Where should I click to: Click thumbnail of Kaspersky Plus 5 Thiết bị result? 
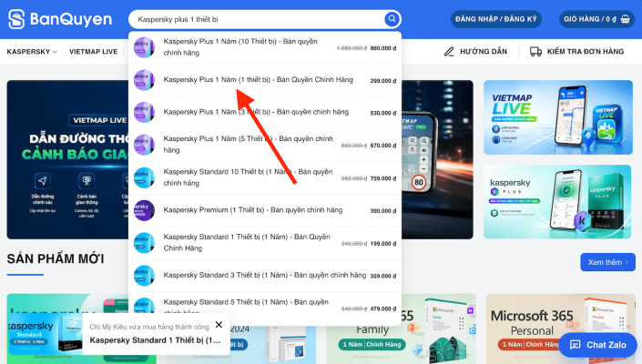pyautogui.click(x=144, y=145)
